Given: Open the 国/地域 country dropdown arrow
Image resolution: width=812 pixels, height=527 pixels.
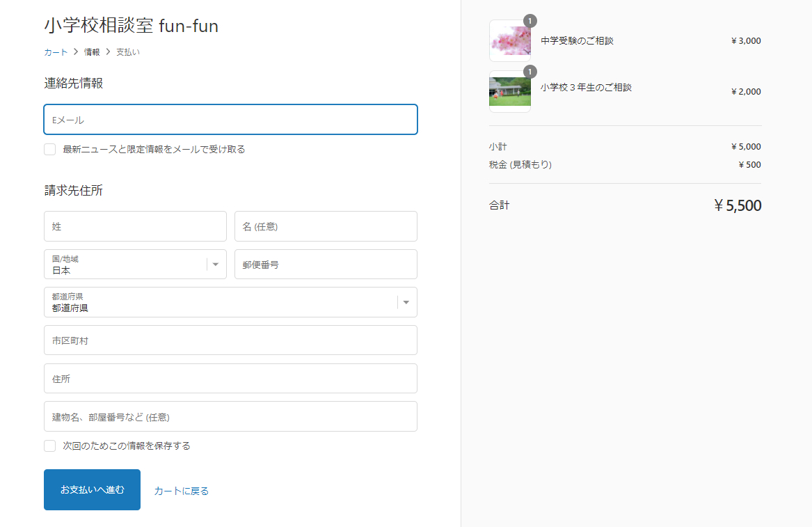Looking at the screenshot, I should [216, 265].
